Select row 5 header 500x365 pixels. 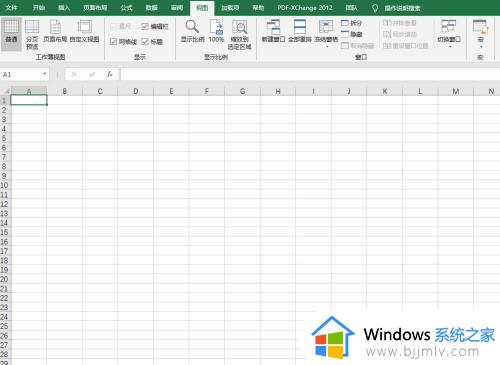(5, 138)
